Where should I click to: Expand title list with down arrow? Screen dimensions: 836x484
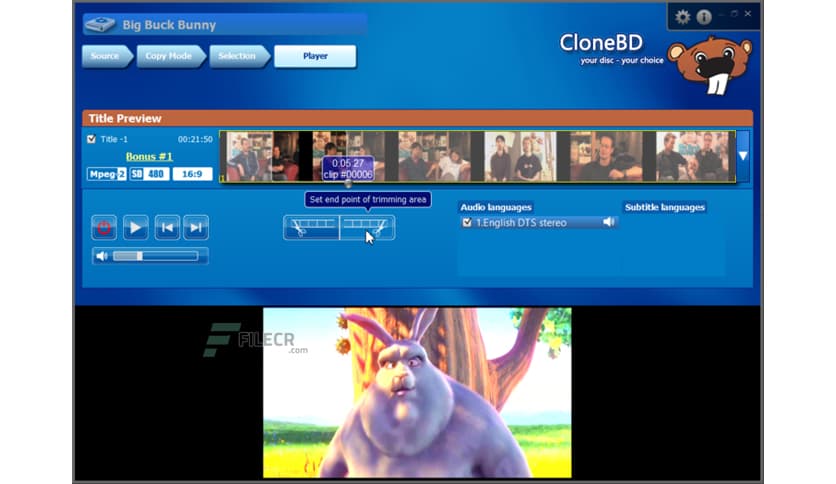(x=743, y=156)
